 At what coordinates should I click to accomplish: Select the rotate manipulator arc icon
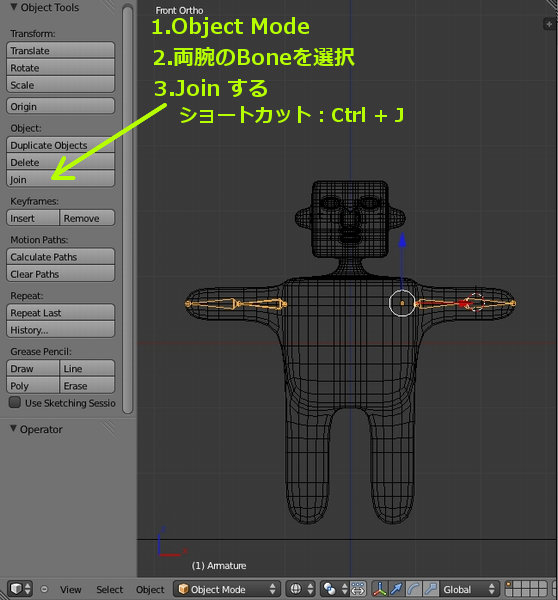coord(414,589)
